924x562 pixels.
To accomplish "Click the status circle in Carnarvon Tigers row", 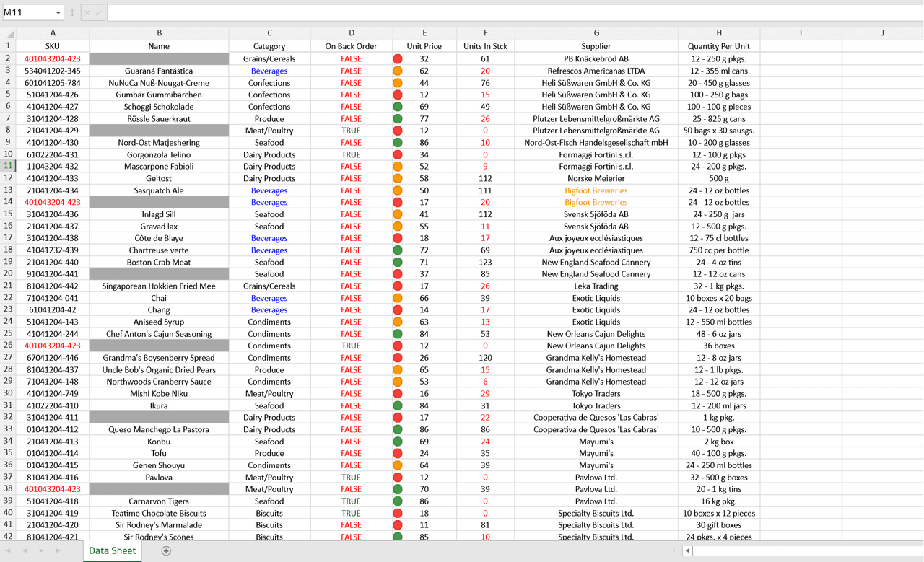I will click(x=398, y=501).
